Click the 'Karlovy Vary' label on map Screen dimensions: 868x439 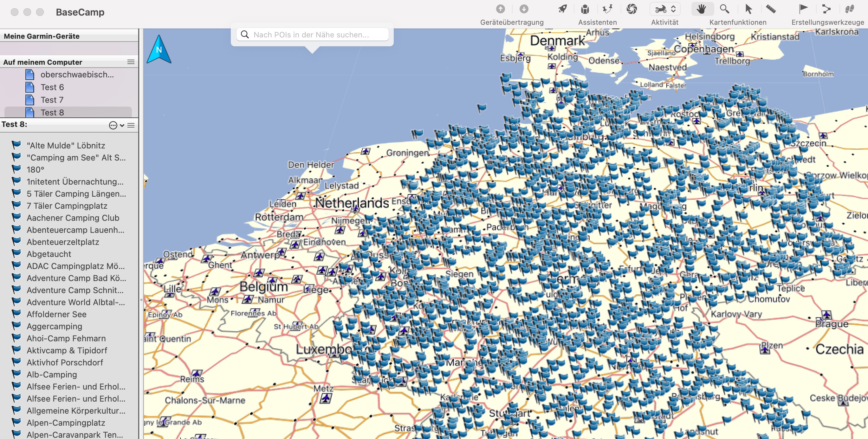point(736,314)
